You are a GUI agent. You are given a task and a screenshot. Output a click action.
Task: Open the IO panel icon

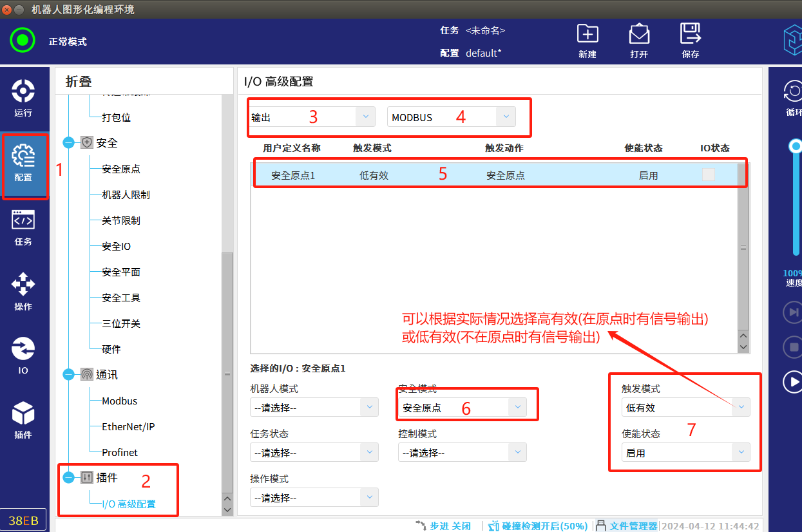(x=23, y=356)
